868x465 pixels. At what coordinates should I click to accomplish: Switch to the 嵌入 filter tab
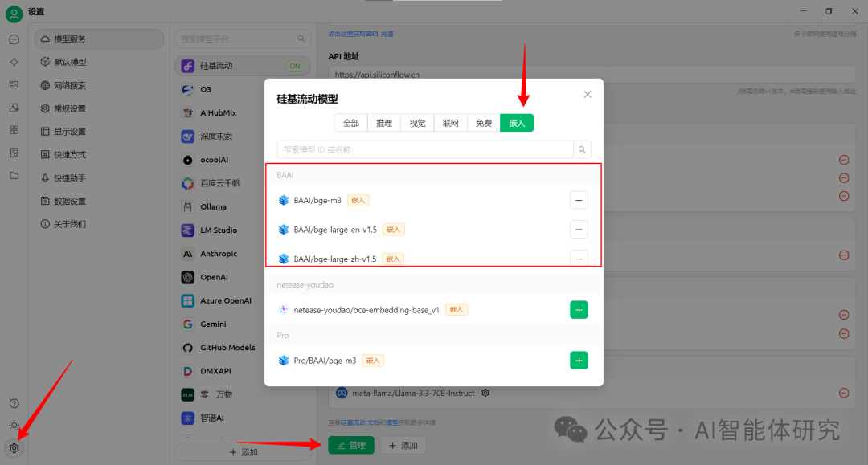pos(517,123)
